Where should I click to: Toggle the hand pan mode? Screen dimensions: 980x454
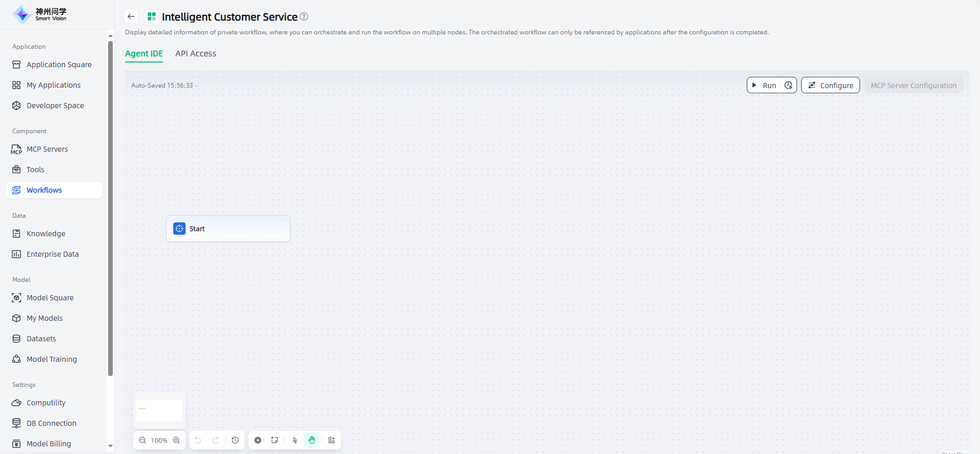[x=312, y=440]
